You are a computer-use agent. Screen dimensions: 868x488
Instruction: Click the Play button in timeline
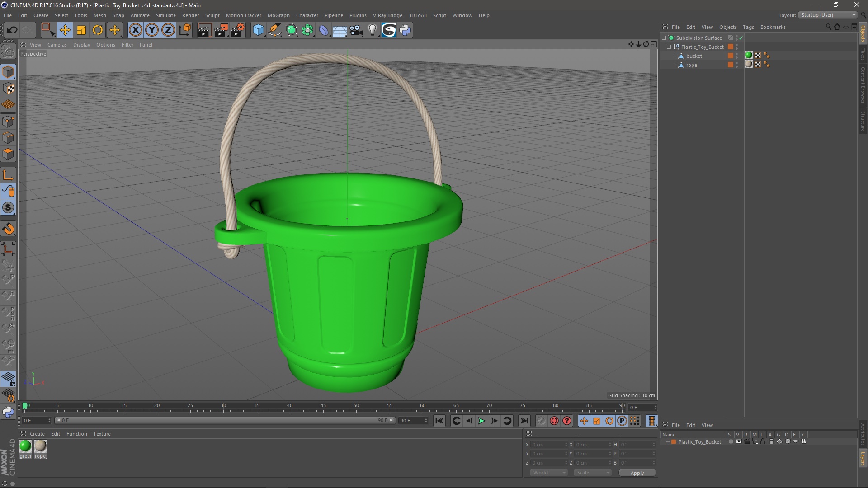tap(481, 421)
